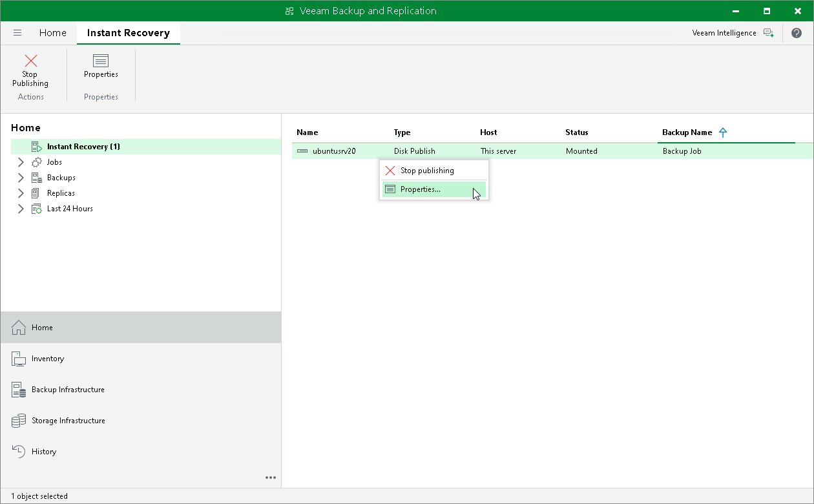This screenshot has width=814, height=504.
Task: Open navigation pane options ellipsis
Action: pyautogui.click(x=271, y=478)
